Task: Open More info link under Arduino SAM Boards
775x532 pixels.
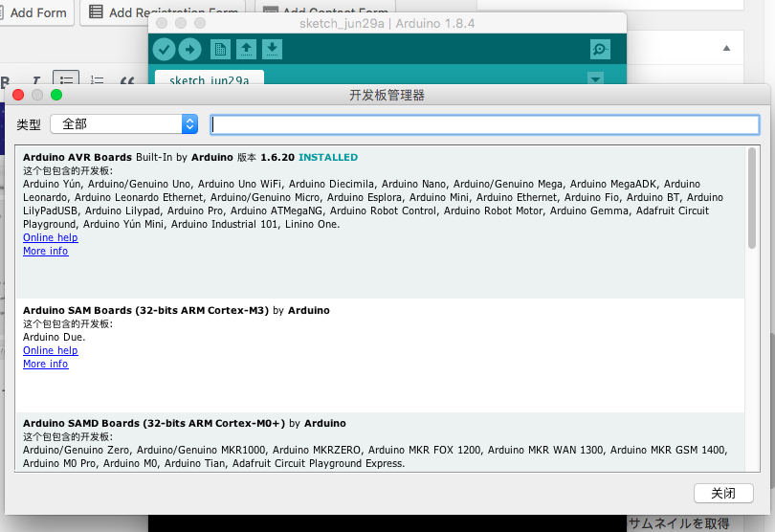Action: tap(46, 364)
